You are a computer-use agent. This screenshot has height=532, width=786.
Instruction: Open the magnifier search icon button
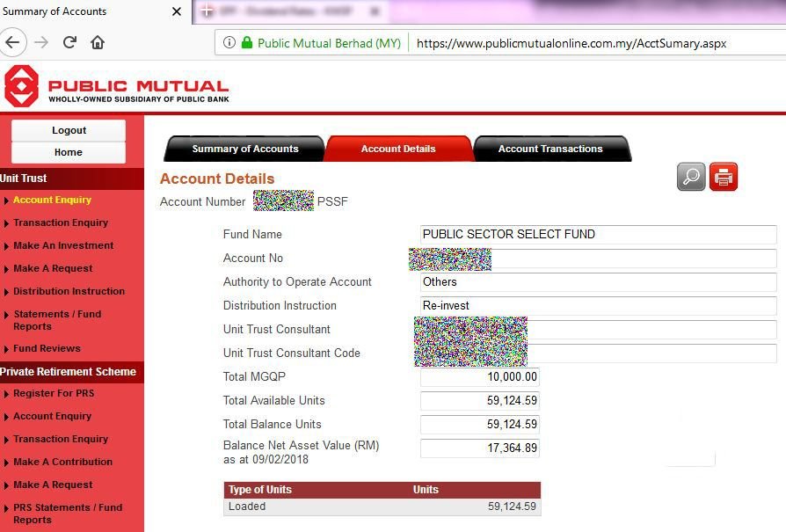pos(691,177)
